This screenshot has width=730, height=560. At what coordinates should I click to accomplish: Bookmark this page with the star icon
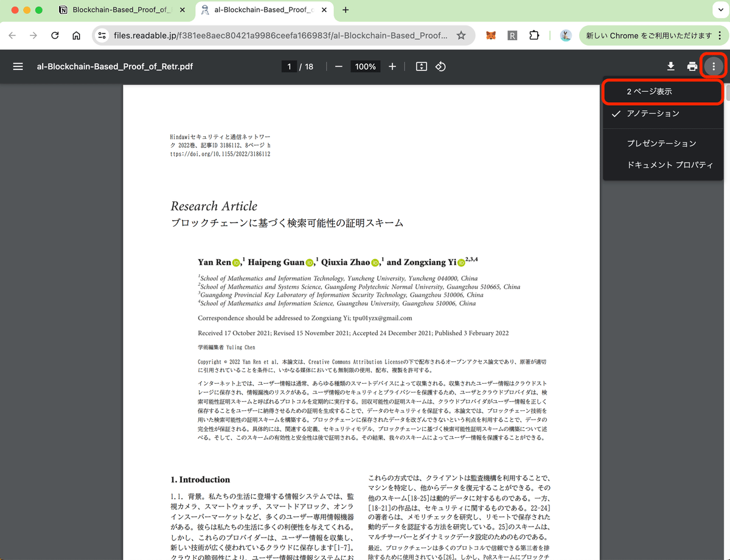tap(461, 35)
